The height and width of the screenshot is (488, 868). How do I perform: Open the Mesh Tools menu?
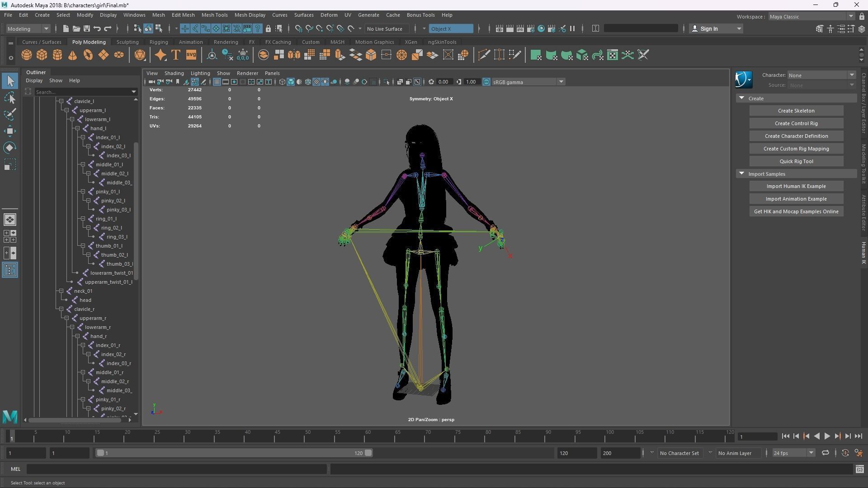(x=214, y=15)
